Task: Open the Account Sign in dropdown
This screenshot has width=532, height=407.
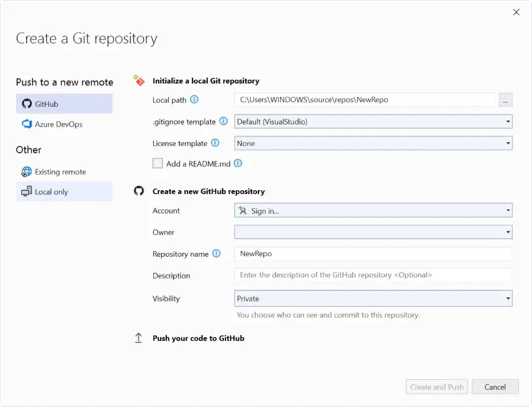Action: click(373, 210)
